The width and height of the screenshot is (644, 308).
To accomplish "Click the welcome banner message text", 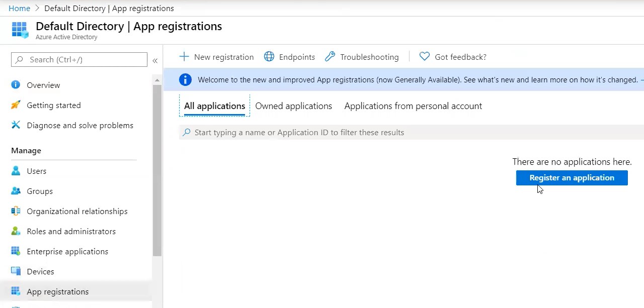I will click(418, 79).
